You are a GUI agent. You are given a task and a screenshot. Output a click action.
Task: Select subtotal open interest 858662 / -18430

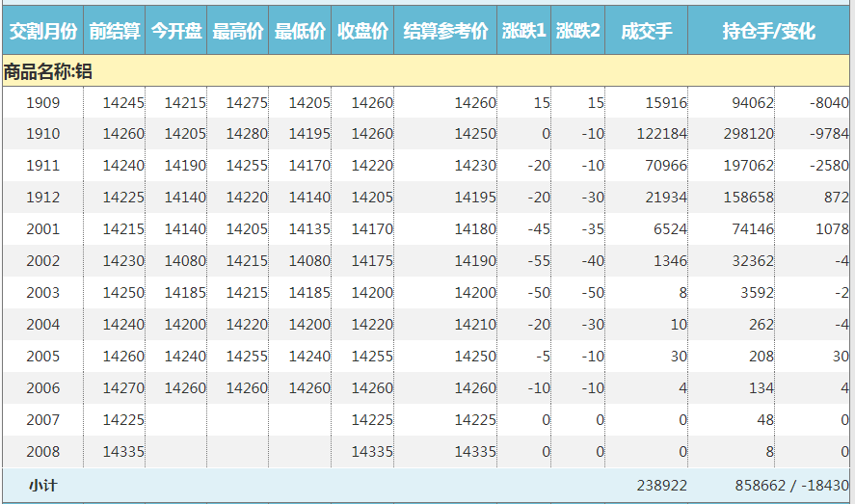[791, 486]
